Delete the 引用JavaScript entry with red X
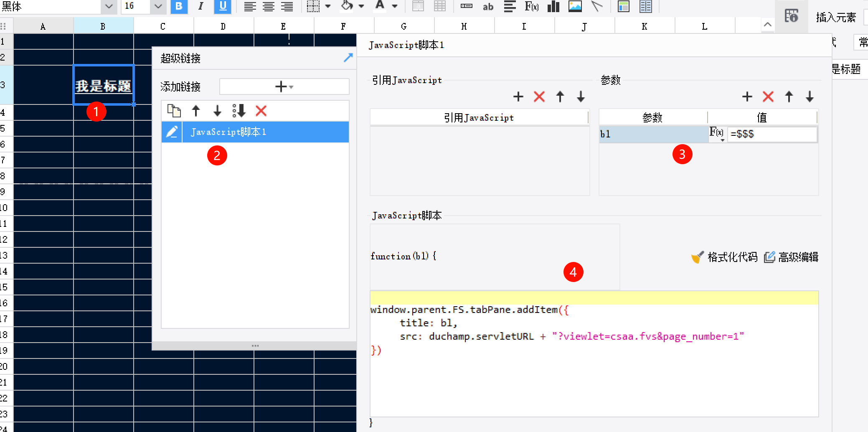This screenshot has width=868, height=432. tap(539, 97)
